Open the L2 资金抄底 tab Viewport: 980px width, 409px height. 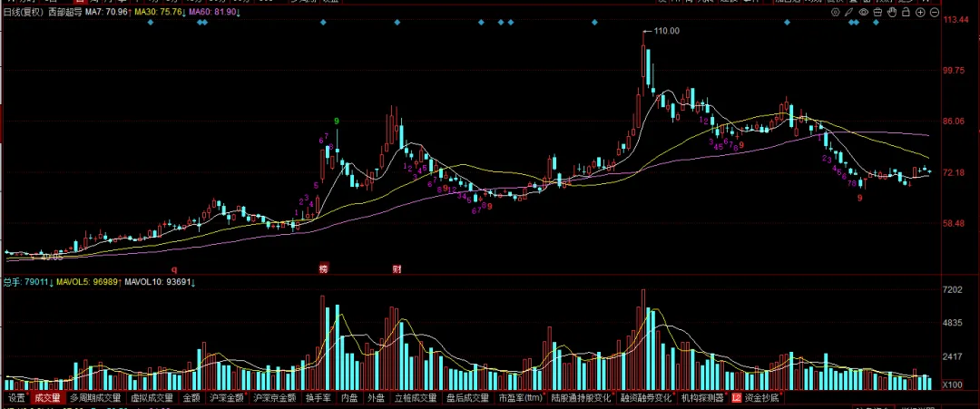pos(755,398)
